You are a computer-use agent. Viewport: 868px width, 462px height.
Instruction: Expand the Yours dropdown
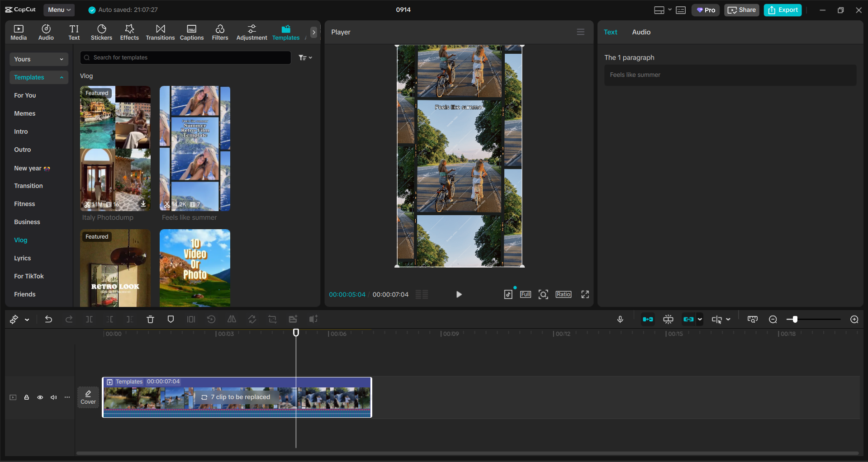click(x=38, y=59)
